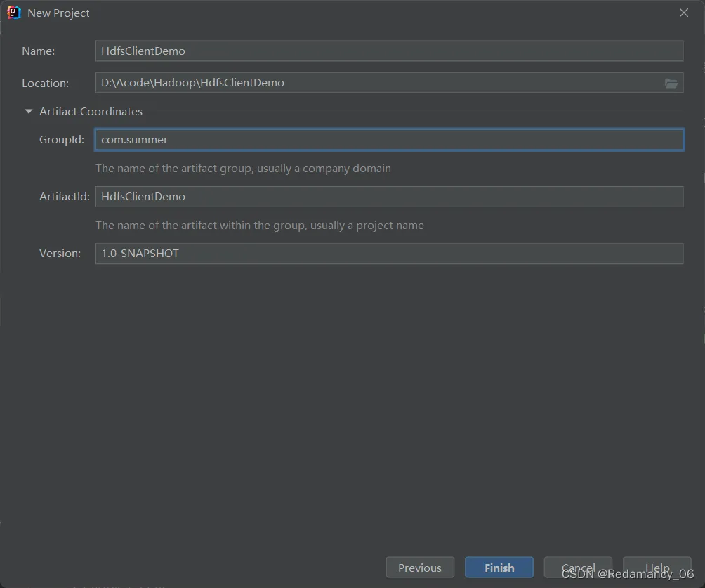Select the ArtifactId input field
Image resolution: width=705 pixels, height=588 pixels.
(388, 197)
